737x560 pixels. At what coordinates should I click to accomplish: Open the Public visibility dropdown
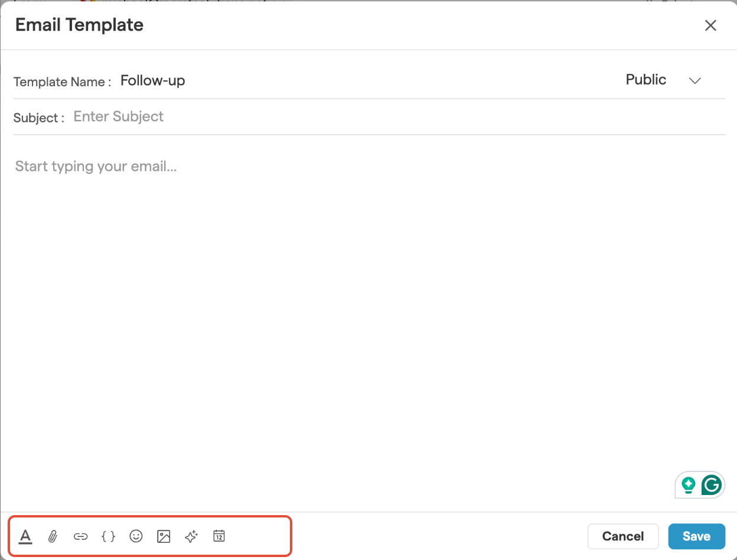(646, 80)
